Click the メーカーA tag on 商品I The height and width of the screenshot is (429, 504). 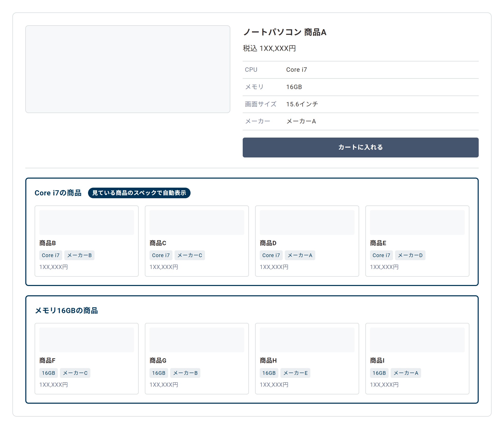pyautogui.click(x=406, y=373)
